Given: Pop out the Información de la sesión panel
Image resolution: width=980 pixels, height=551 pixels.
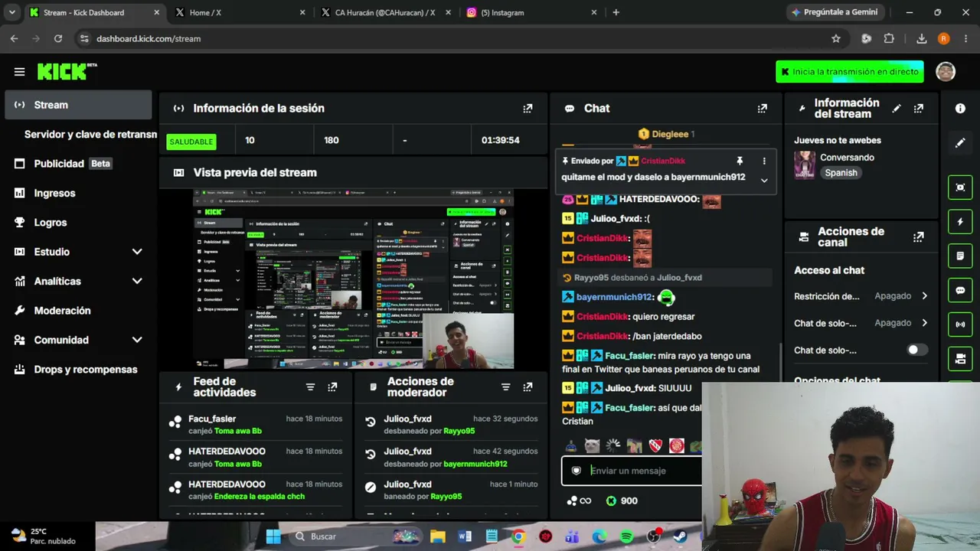Looking at the screenshot, I should [528, 109].
